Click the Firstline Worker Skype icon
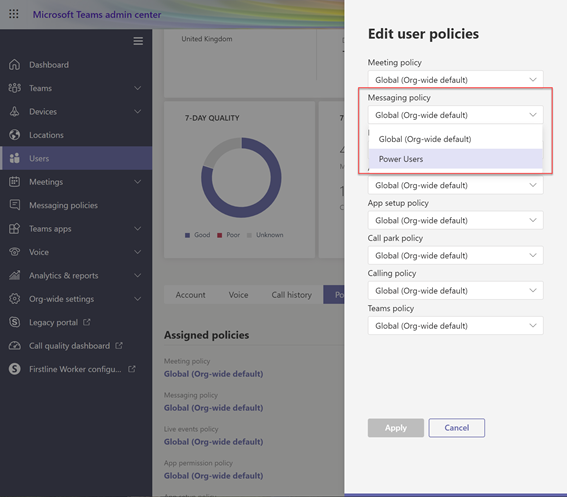This screenshot has height=497, width=567. (14, 369)
